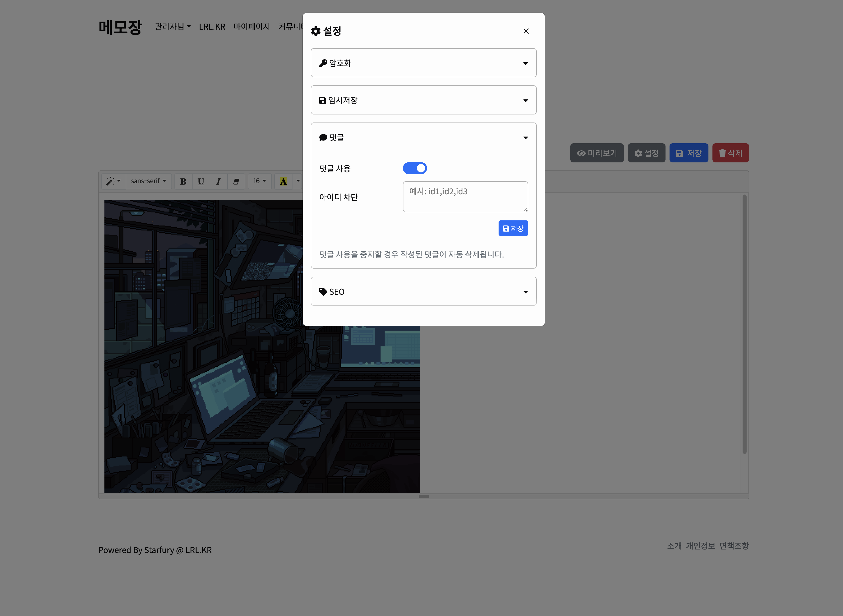Go to 마이페이지 in navigation
The height and width of the screenshot is (616, 843).
[252, 26]
